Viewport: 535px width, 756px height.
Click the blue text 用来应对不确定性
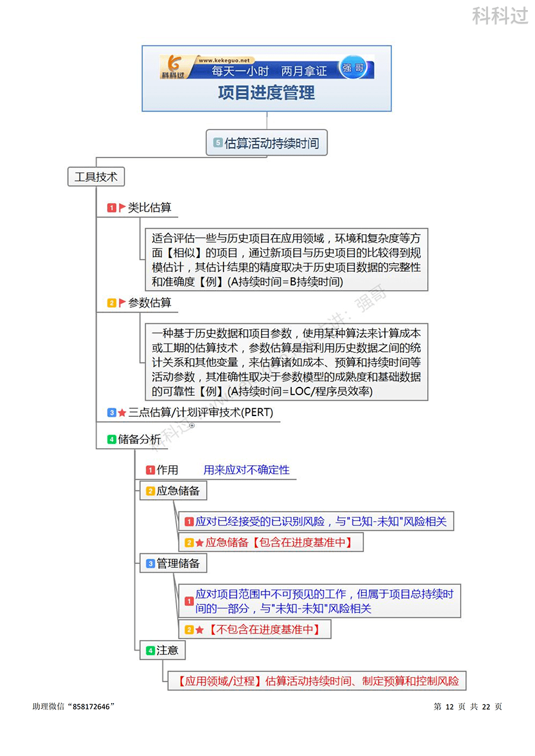[x=247, y=470]
